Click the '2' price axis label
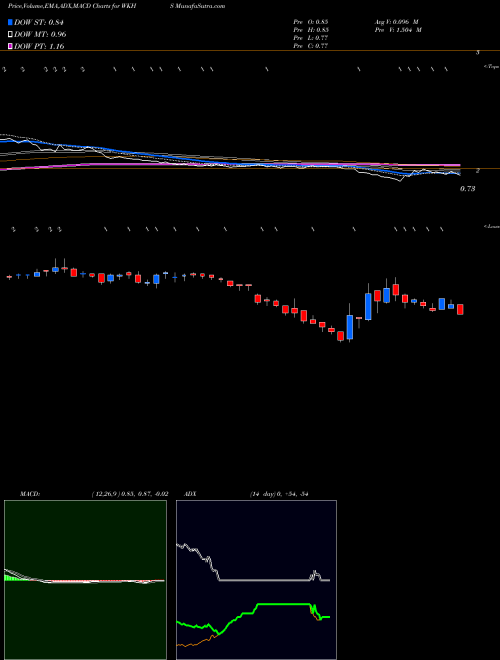This screenshot has width=500, height=660. (x=478, y=171)
